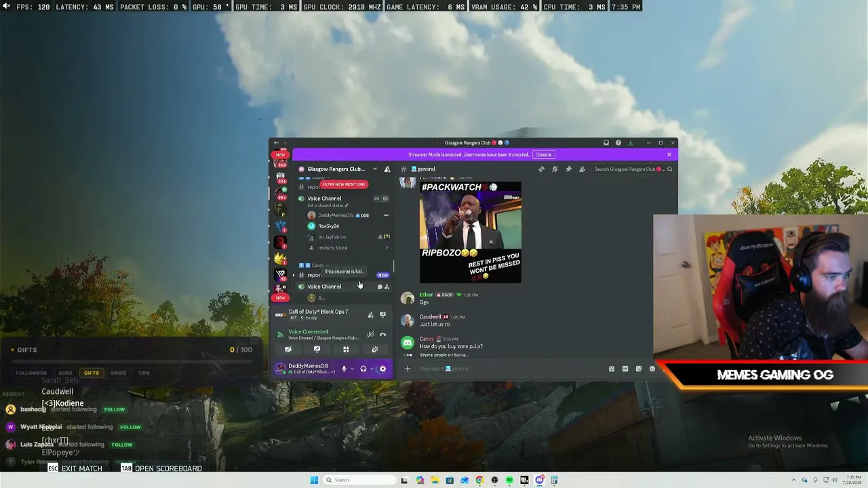
Task: Open the #PACKWATCH image attachment
Action: click(x=471, y=232)
